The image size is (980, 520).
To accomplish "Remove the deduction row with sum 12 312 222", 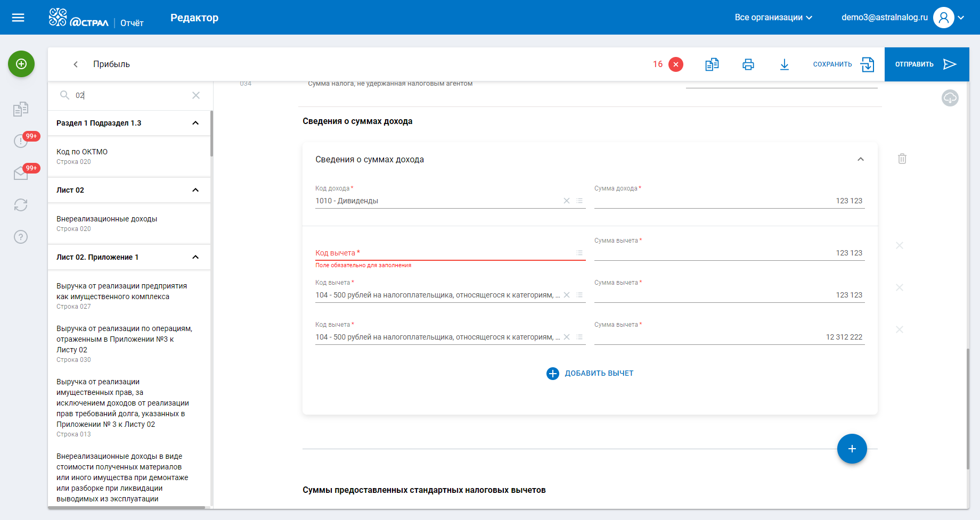I will tap(900, 329).
